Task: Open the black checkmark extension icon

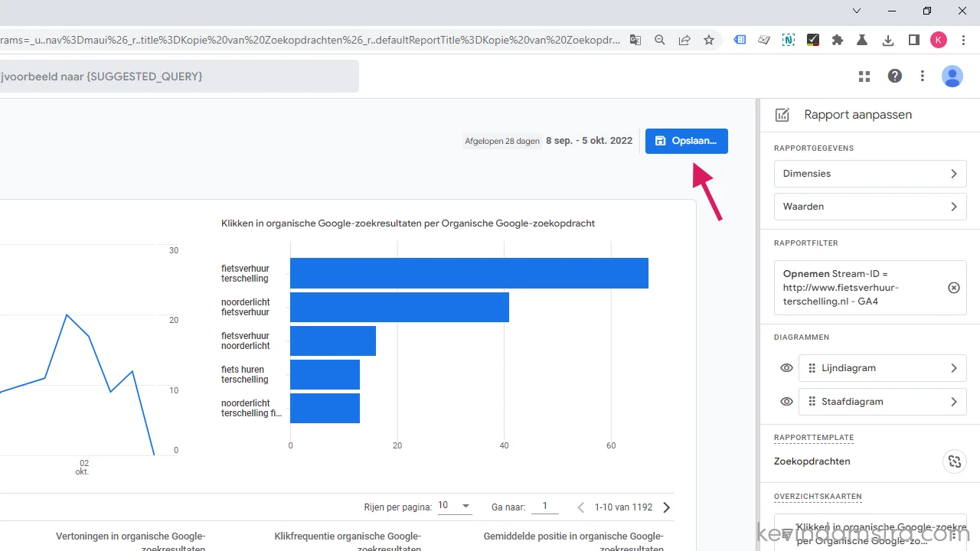Action: pos(813,40)
